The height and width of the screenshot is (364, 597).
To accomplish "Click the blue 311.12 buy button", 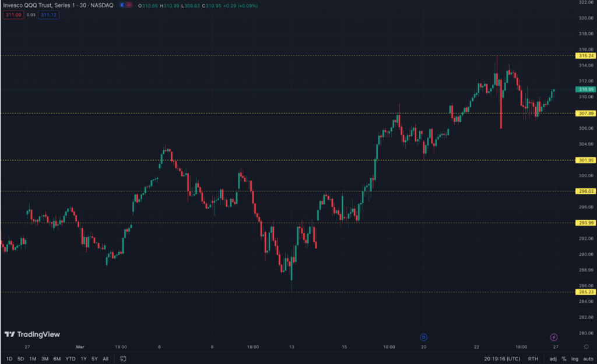I will pos(49,15).
